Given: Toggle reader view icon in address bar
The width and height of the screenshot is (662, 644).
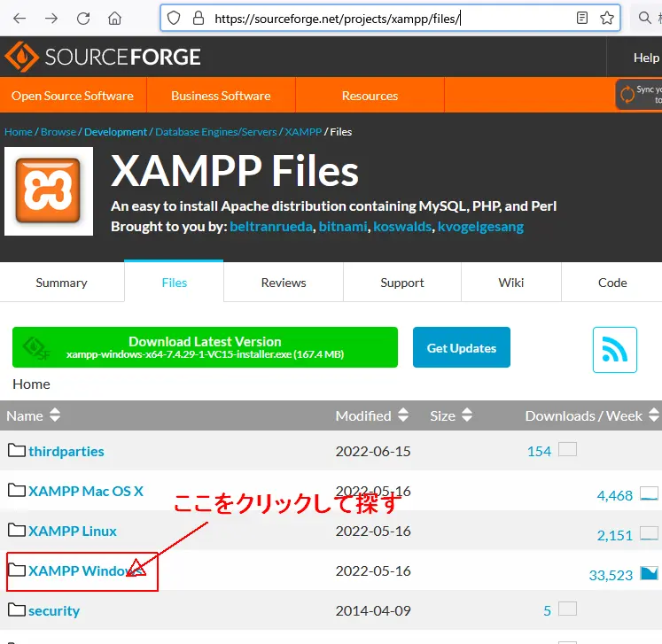Looking at the screenshot, I should click(581, 18).
